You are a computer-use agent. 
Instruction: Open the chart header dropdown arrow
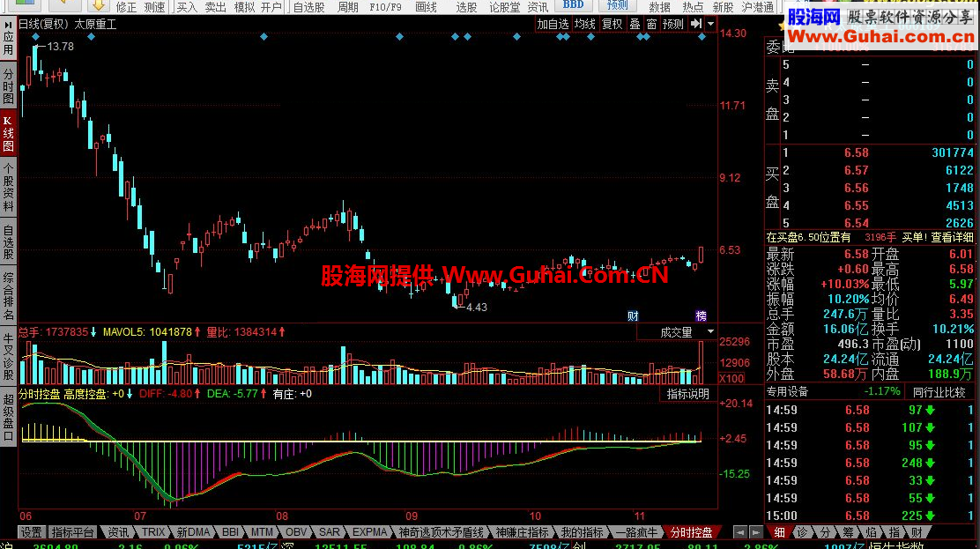point(710,24)
